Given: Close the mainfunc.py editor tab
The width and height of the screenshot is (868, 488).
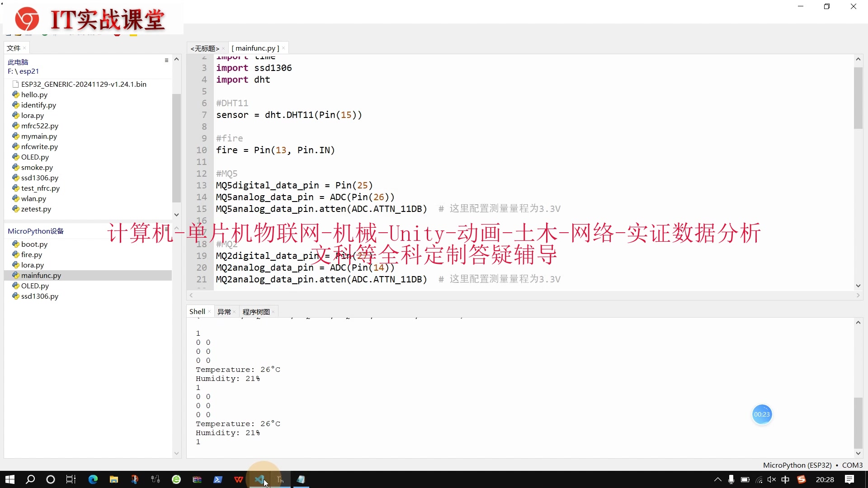Looking at the screenshot, I should pos(283,48).
